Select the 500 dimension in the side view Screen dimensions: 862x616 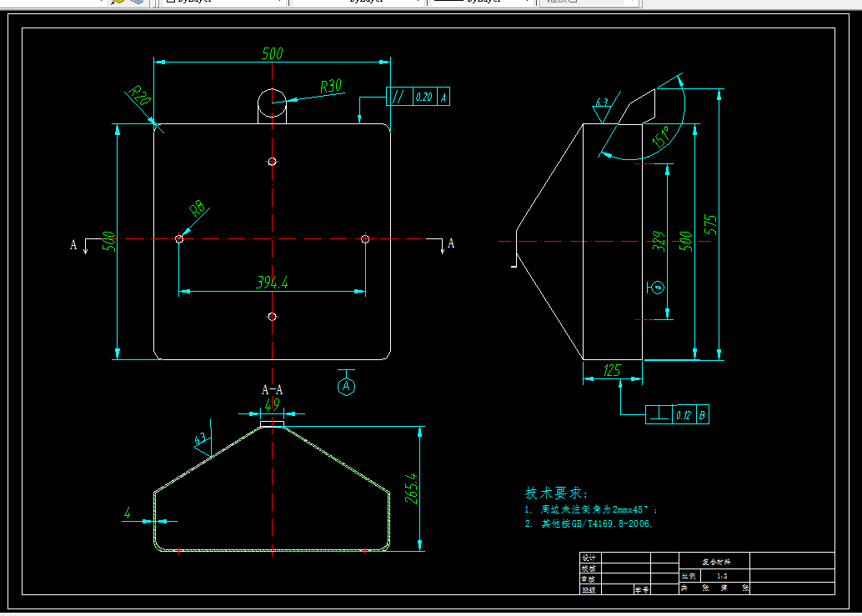685,241
